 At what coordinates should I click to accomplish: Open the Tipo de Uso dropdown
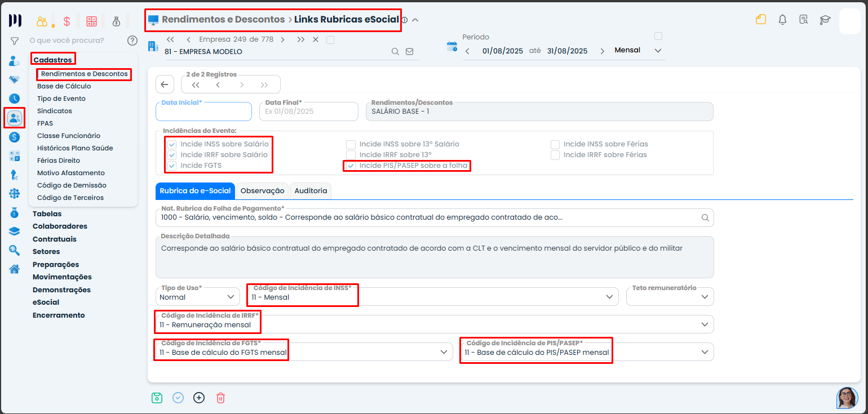tap(197, 296)
